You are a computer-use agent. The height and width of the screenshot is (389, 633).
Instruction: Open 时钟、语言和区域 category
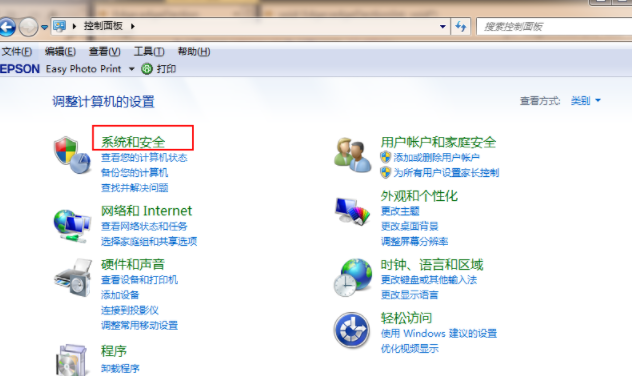(x=432, y=264)
